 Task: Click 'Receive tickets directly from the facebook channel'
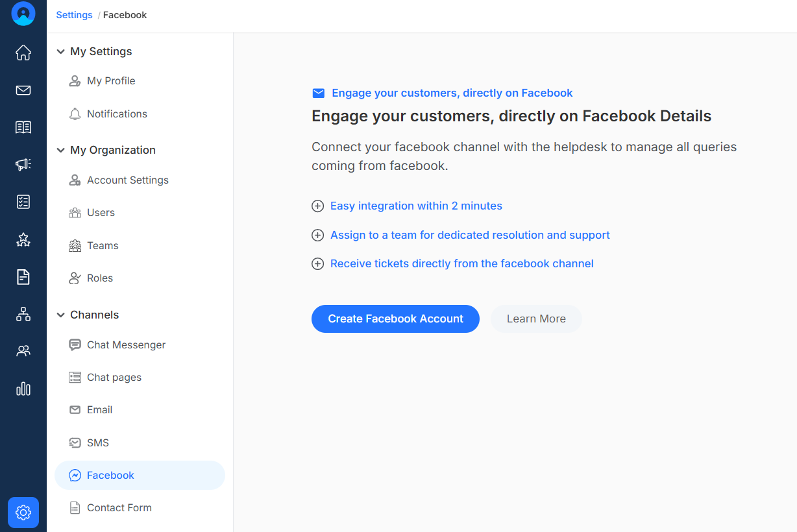pyautogui.click(x=462, y=264)
